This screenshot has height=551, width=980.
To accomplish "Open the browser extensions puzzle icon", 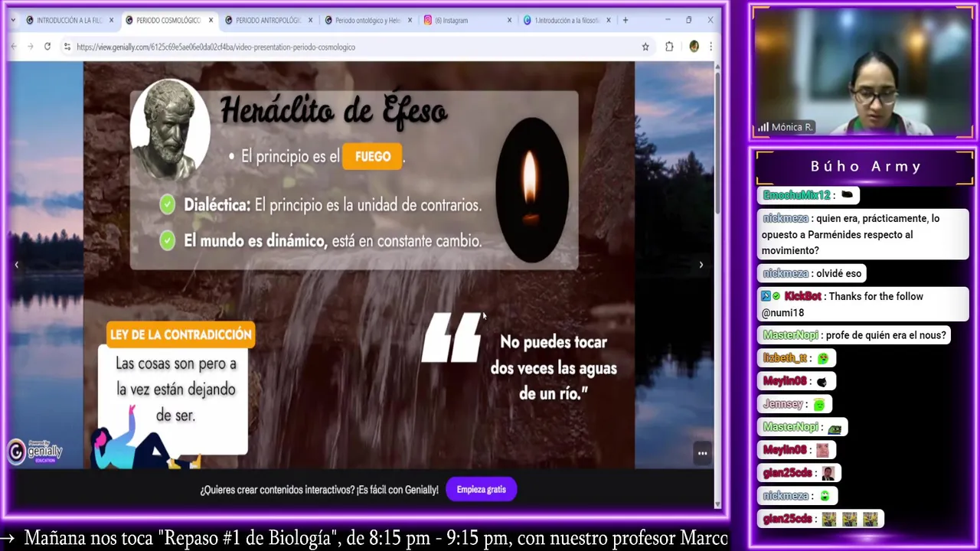I will pyautogui.click(x=669, y=47).
